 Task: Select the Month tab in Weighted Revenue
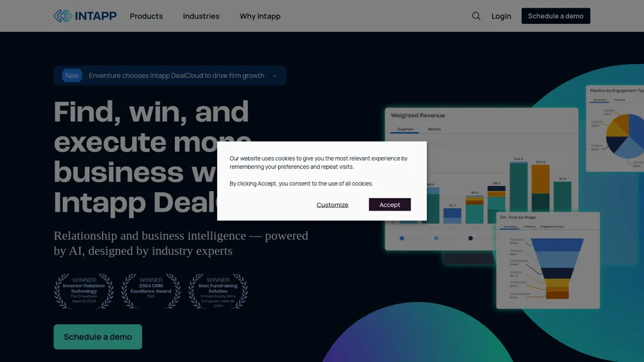(x=434, y=129)
